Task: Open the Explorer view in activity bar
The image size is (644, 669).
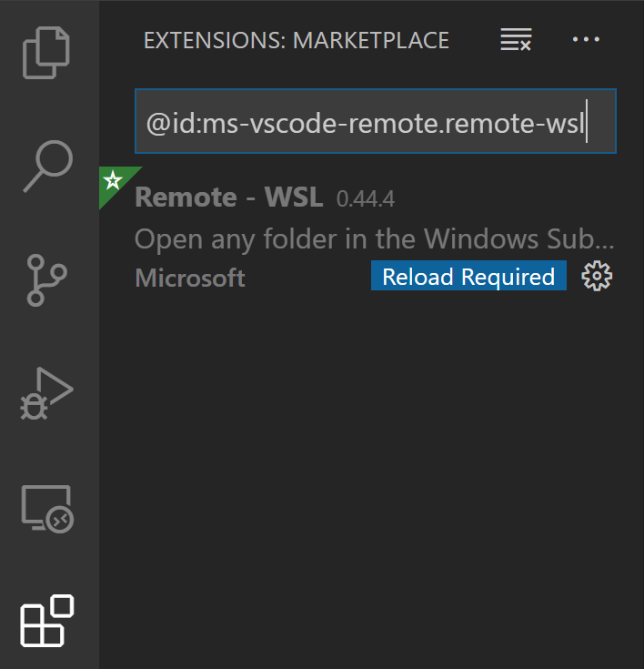Action: point(48,53)
